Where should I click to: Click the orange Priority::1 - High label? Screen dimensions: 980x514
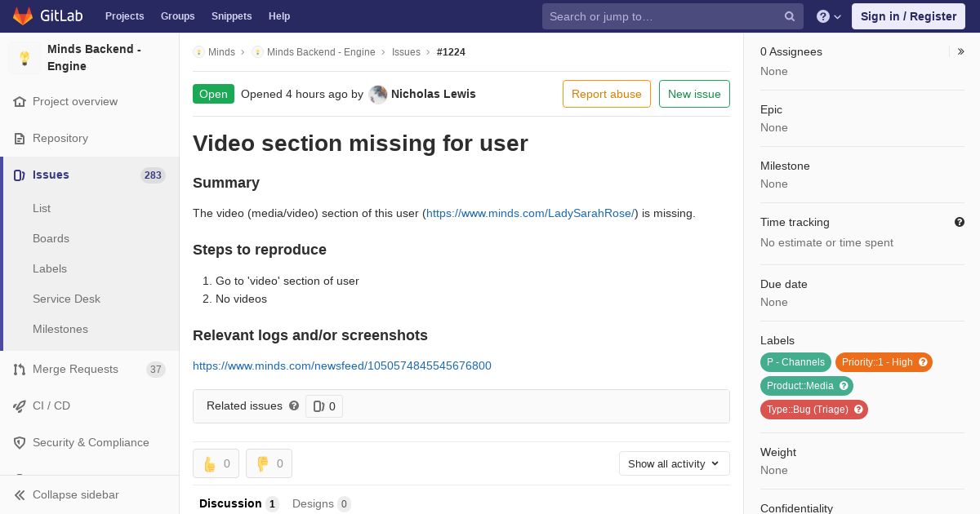point(877,362)
